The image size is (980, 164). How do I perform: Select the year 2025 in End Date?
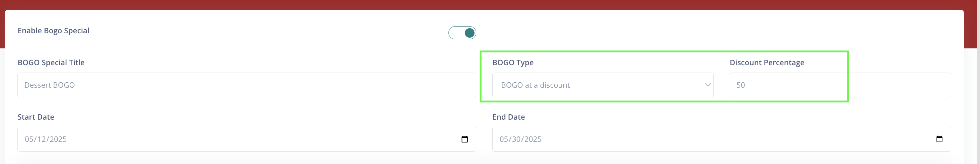pyautogui.click(x=533, y=139)
